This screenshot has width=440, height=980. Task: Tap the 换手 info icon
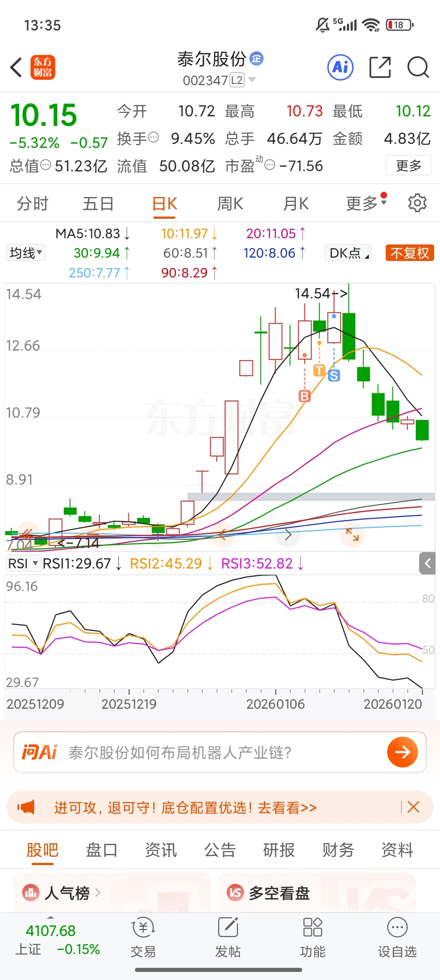(153, 137)
